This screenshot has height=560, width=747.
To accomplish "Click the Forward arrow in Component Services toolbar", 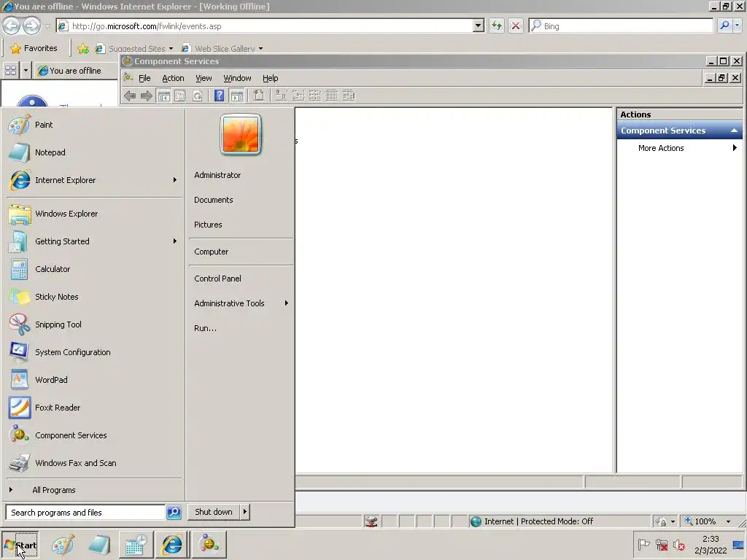I will pos(146,96).
